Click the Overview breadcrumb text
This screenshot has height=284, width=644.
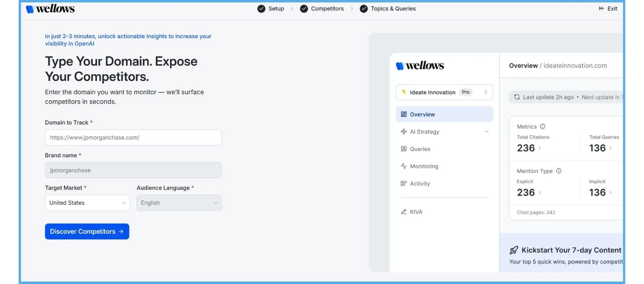click(x=523, y=65)
